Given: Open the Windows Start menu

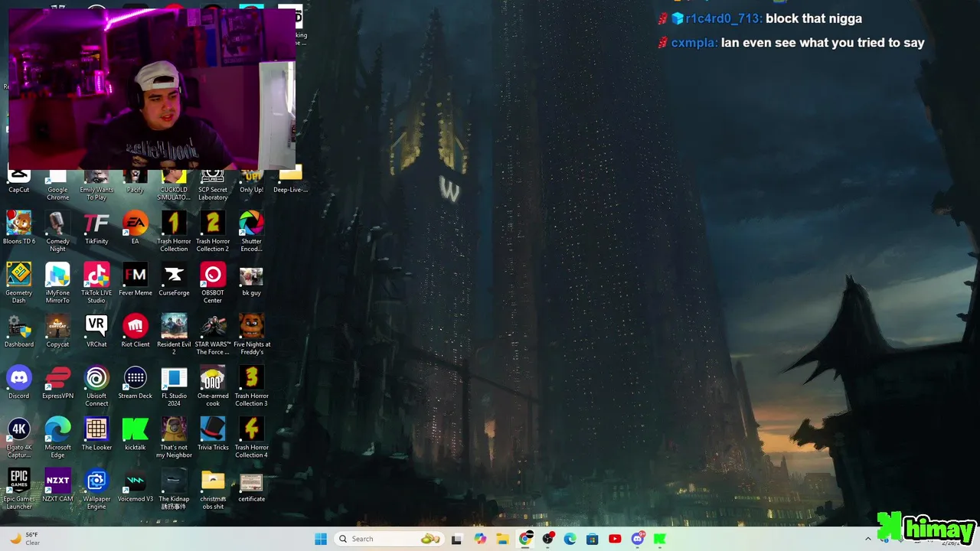Looking at the screenshot, I should tap(321, 539).
